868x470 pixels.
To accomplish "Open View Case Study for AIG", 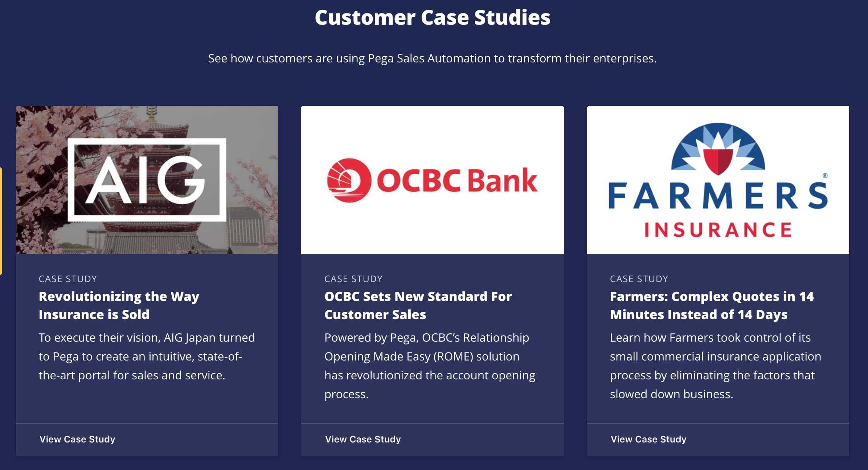I will [x=77, y=439].
